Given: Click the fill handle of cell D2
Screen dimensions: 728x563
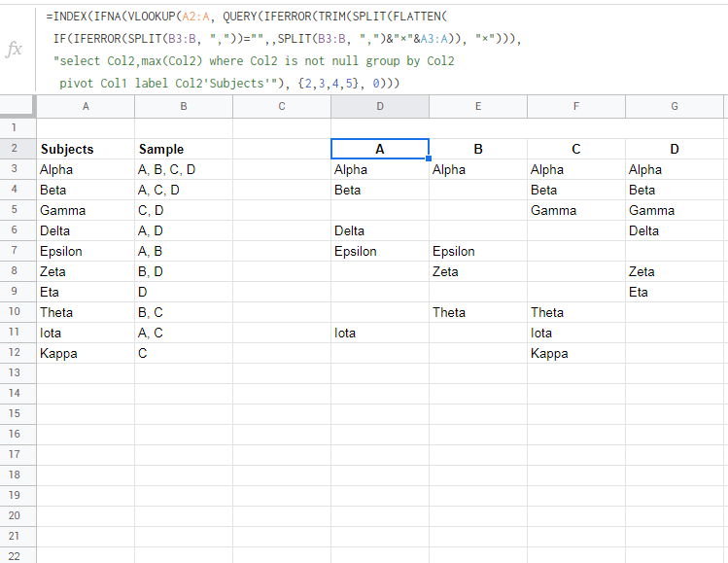Looking at the screenshot, I should (x=429, y=158).
